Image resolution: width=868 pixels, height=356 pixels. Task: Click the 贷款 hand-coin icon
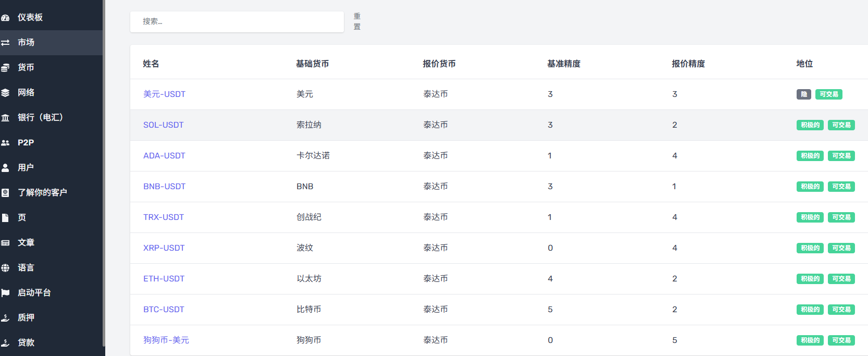tap(5, 343)
